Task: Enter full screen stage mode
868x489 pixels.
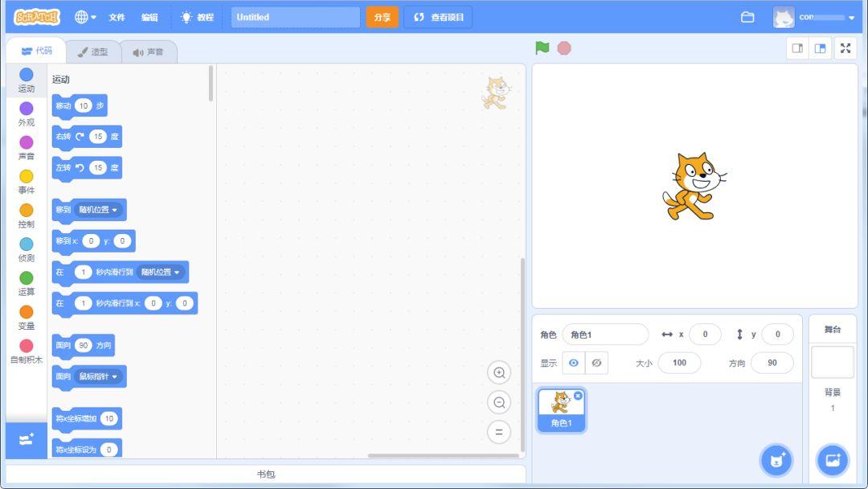Action: [x=845, y=48]
